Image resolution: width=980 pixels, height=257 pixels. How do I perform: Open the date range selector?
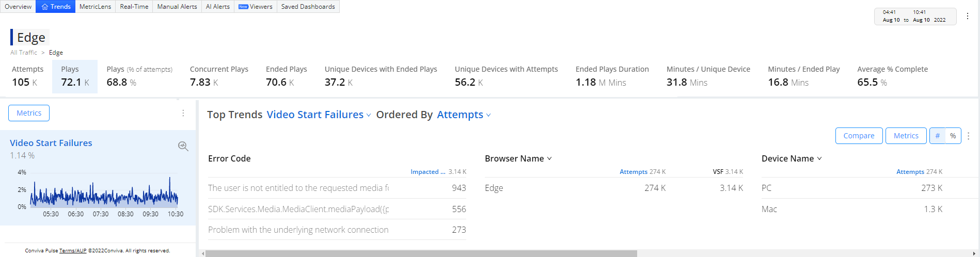[x=914, y=16]
